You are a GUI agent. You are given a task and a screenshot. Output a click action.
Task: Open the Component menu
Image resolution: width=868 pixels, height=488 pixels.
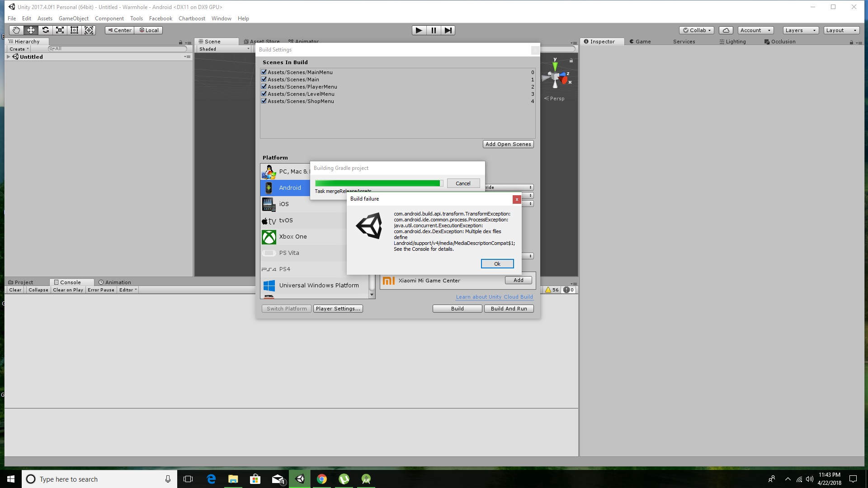click(x=109, y=19)
